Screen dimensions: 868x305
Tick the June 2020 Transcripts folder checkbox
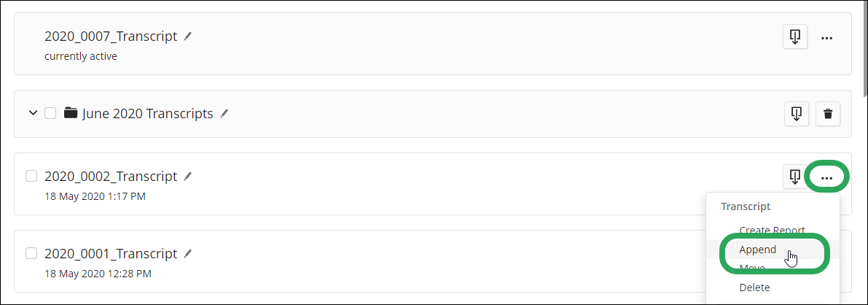[50, 113]
